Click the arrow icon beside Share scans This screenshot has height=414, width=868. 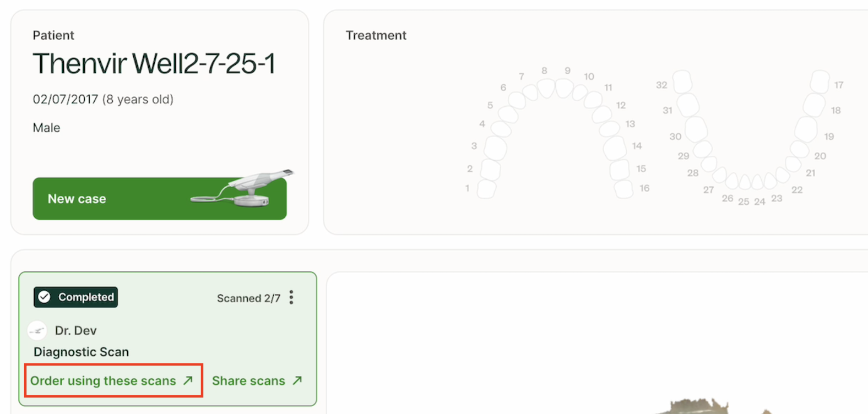coord(297,380)
